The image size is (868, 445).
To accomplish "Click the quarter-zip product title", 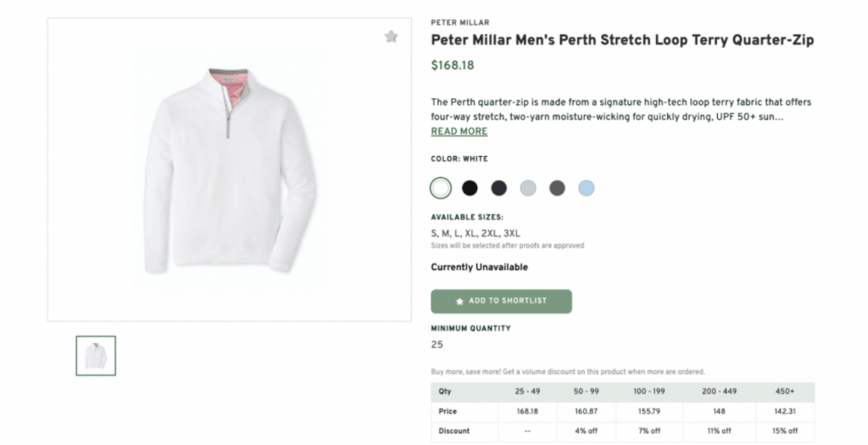I will pyautogui.click(x=622, y=40).
